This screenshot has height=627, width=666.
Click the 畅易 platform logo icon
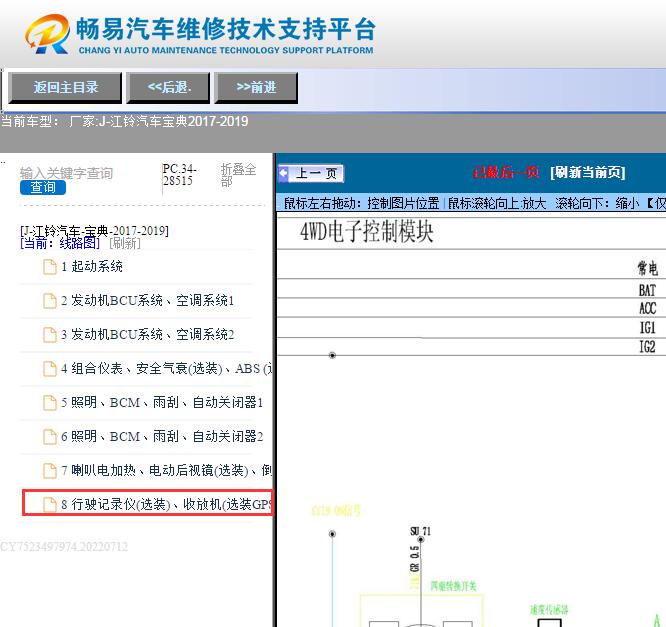(x=48, y=34)
